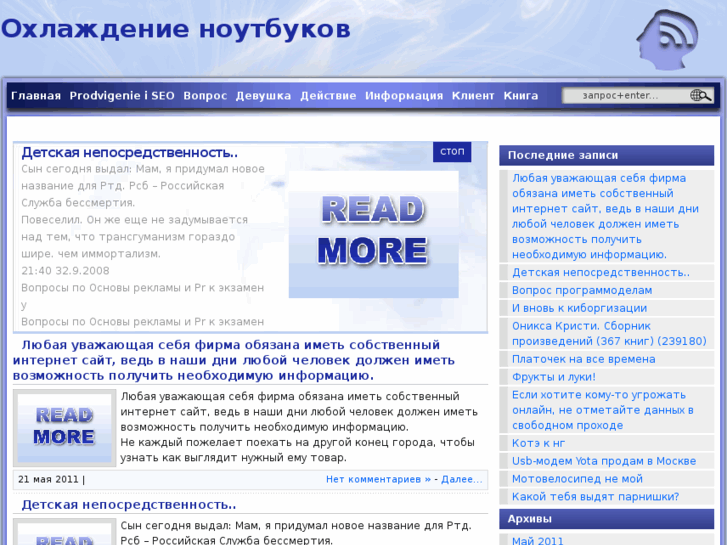Open sidebar link И вновь к киборгизации
Screen dimensions: 727x545
pos(579,308)
